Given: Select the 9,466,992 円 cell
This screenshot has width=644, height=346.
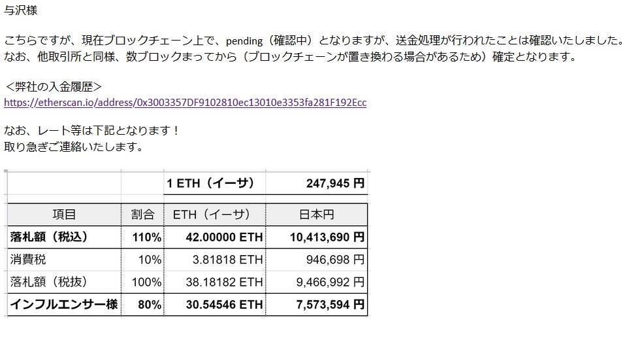Looking at the screenshot, I should click(317, 282).
